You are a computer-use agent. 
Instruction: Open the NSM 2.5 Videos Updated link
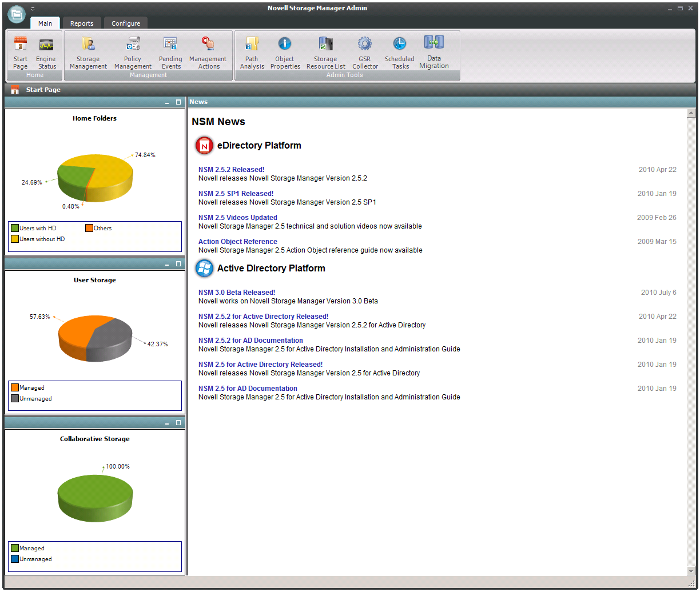[x=237, y=218]
